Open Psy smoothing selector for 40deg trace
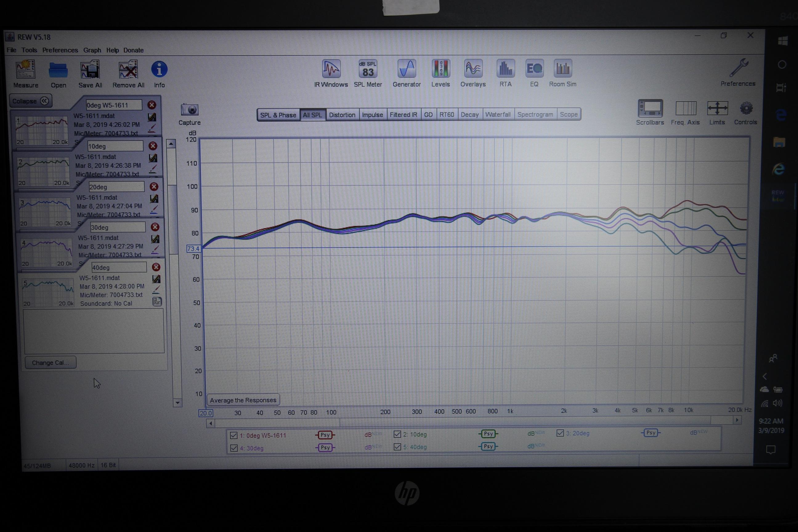The image size is (798, 532). click(x=488, y=446)
